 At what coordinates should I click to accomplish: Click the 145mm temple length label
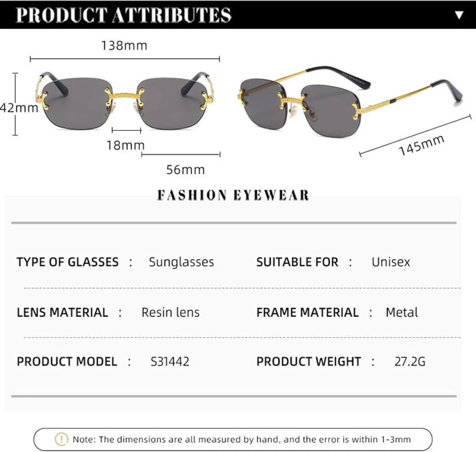(x=421, y=145)
